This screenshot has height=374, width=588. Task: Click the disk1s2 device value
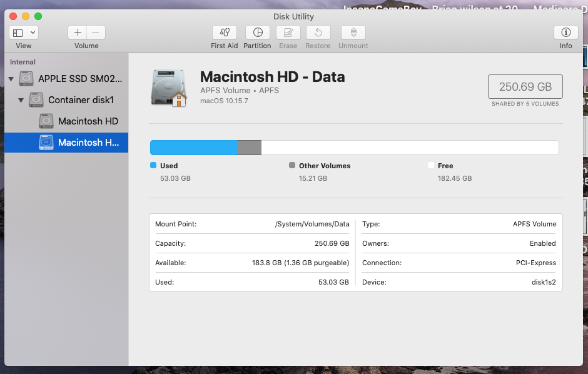[x=544, y=282]
